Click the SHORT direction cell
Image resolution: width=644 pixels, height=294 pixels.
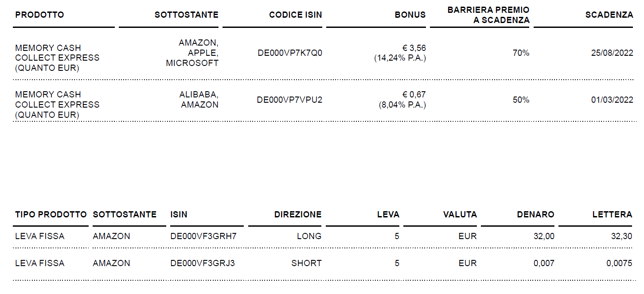coord(306,263)
